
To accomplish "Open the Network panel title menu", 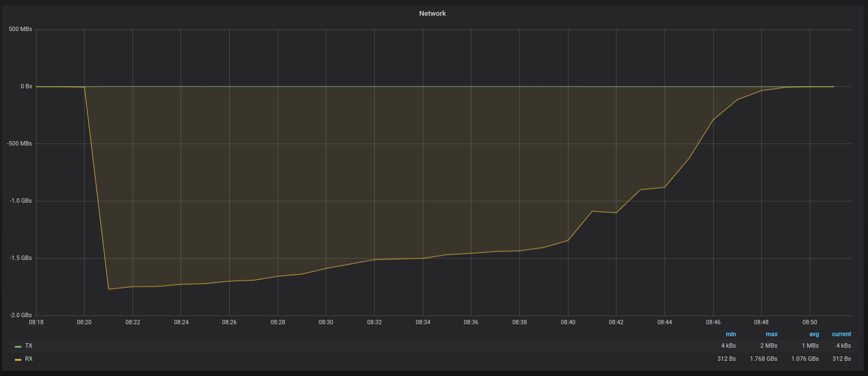I will (432, 14).
